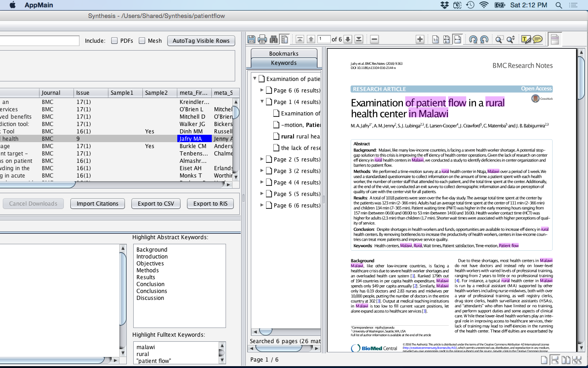Click the zoom out minus icon
Image resolution: width=588 pixels, height=368 pixels.
374,40
